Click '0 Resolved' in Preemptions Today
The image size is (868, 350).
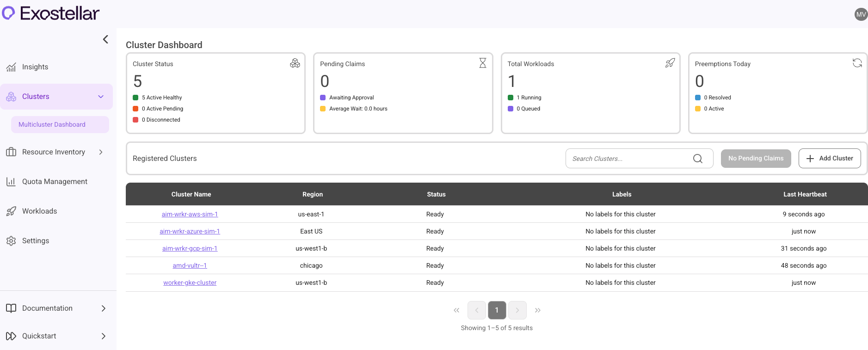pos(717,98)
